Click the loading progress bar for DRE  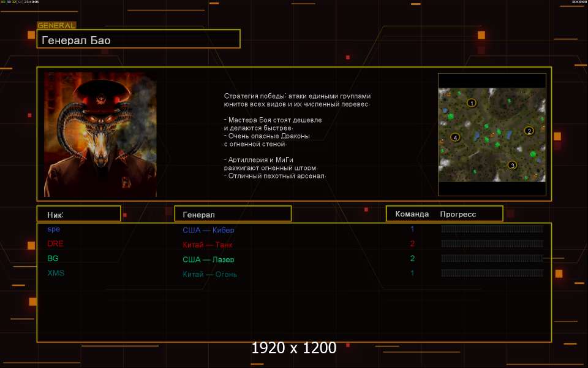point(492,243)
